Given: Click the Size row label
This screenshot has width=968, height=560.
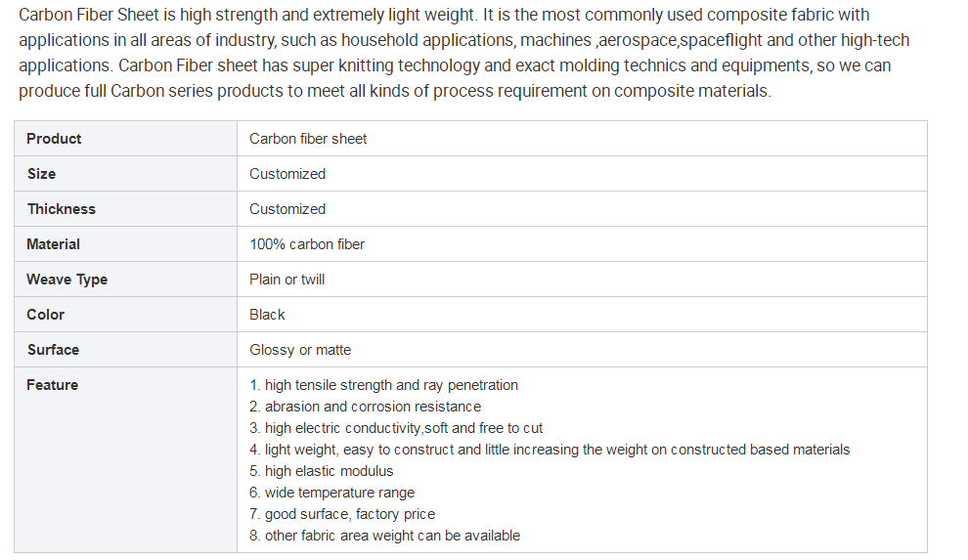Looking at the screenshot, I should click(41, 174).
